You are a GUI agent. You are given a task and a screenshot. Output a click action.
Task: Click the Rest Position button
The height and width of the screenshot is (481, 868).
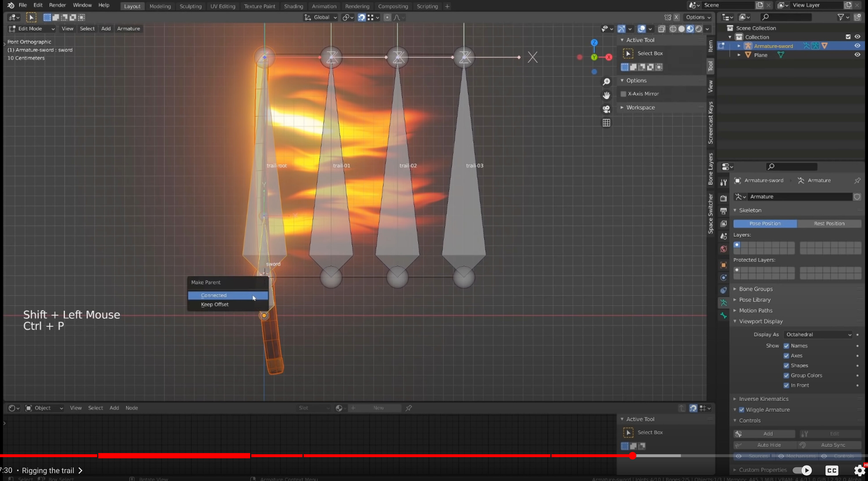click(x=829, y=224)
